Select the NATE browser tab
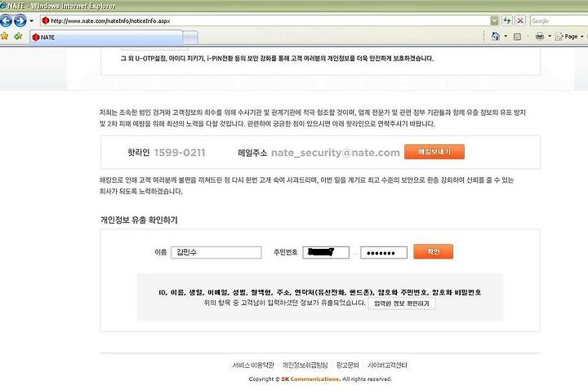The width and height of the screenshot is (588, 390). coord(106,38)
